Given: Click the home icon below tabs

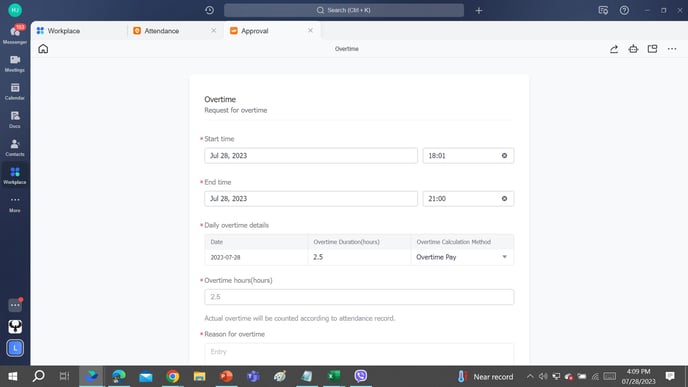Looking at the screenshot, I should click(43, 49).
